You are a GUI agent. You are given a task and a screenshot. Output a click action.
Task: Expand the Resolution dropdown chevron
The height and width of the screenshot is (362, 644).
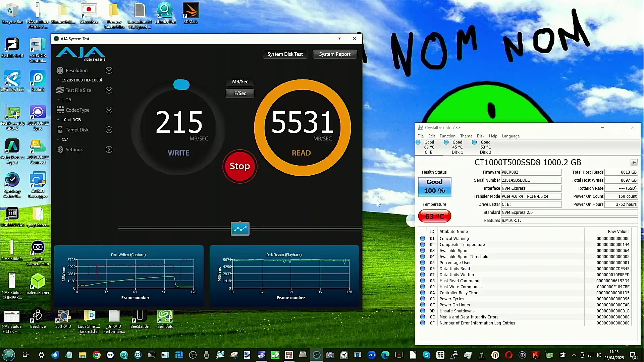pos(109,70)
